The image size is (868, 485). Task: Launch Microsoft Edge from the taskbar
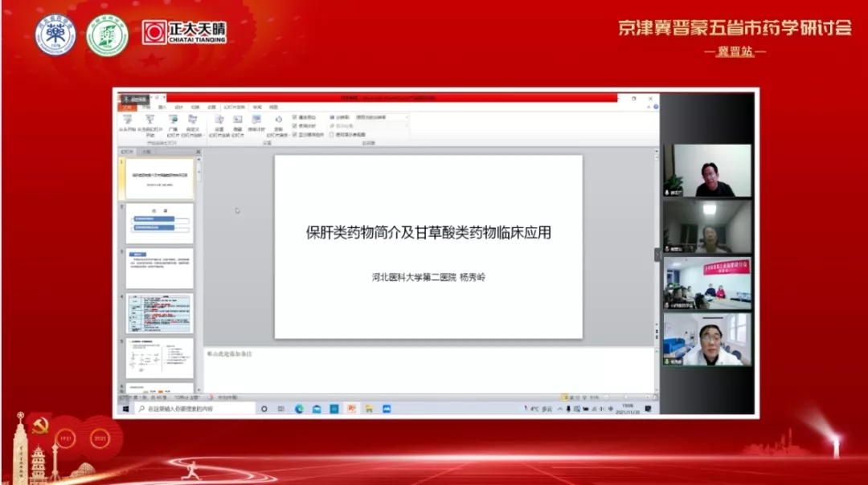point(299,410)
